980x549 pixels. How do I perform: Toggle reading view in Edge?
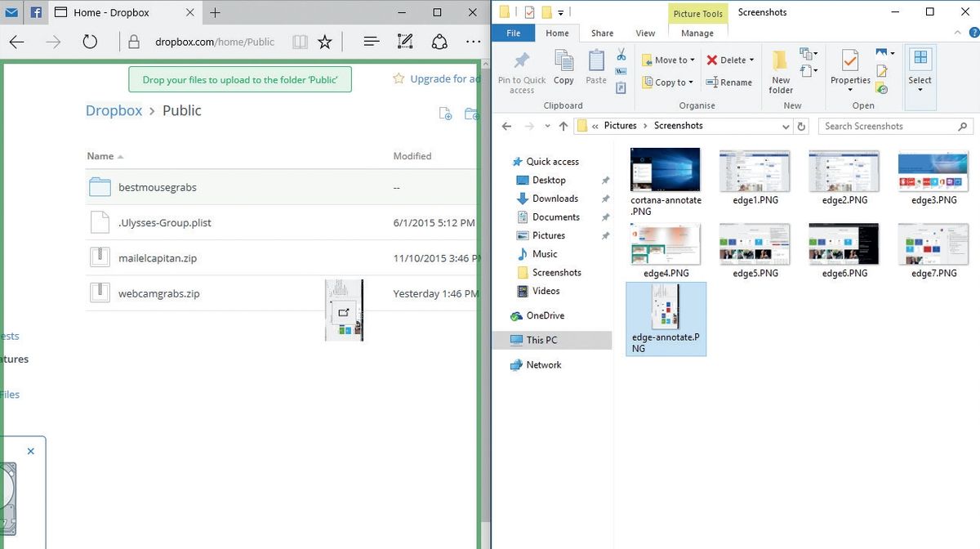pyautogui.click(x=301, y=41)
